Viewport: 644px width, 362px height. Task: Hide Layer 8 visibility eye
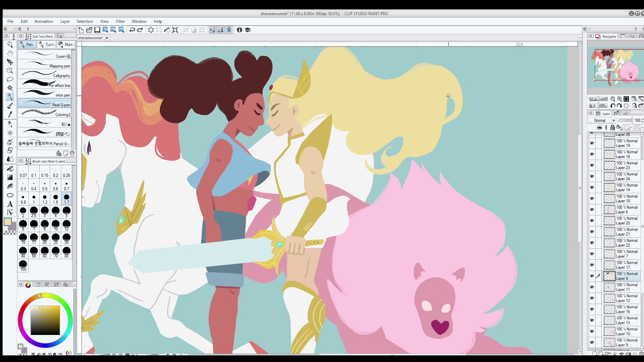tap(592, 276)
